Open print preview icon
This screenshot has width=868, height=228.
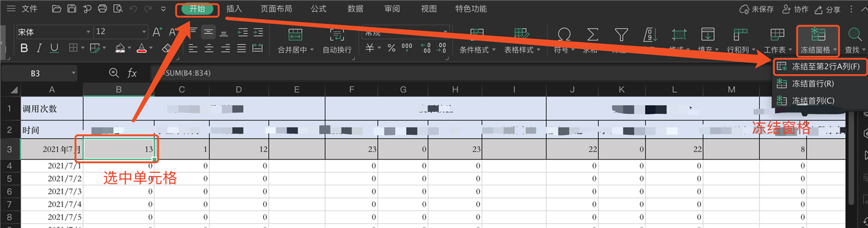pyautogui.click(x=118, y=9)
